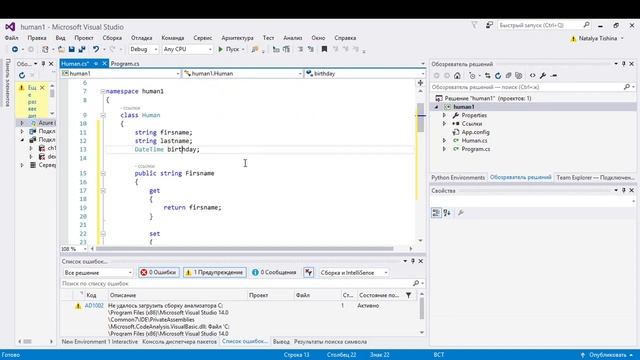Toggle the 0 Сообщения messages filter
The width and height of the screenshot is (640, 360).
tap(274, 272)
